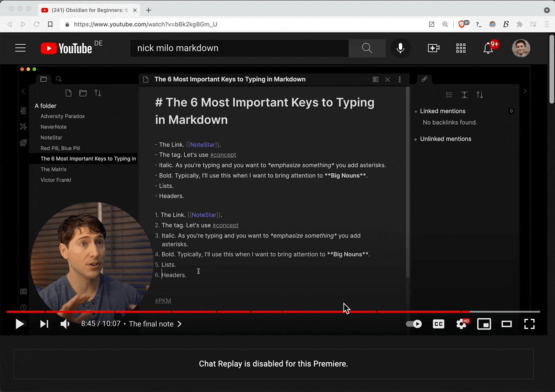Expand the 'The final note' chapter chevron

tap(180, 324)
